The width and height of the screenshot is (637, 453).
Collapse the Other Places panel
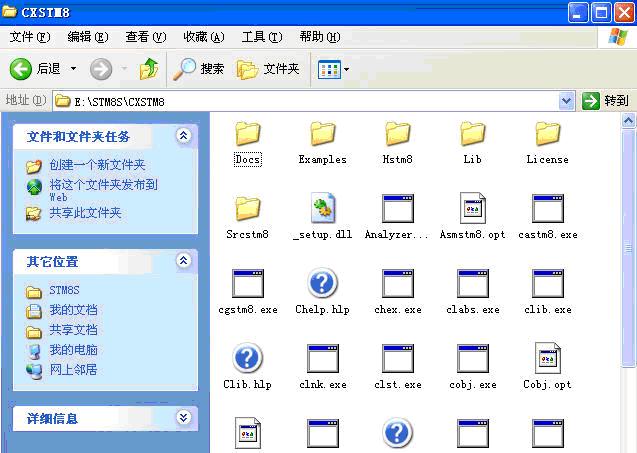(x=183, y=260)
